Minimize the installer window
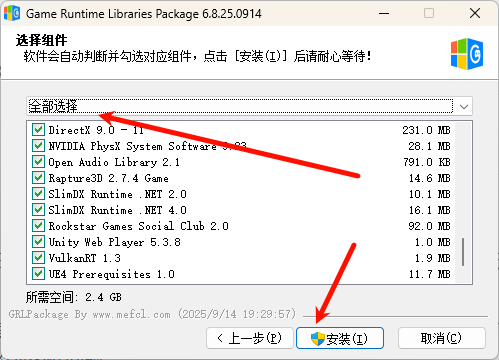Viewport: 499px width, 360px height. point(384,14)
